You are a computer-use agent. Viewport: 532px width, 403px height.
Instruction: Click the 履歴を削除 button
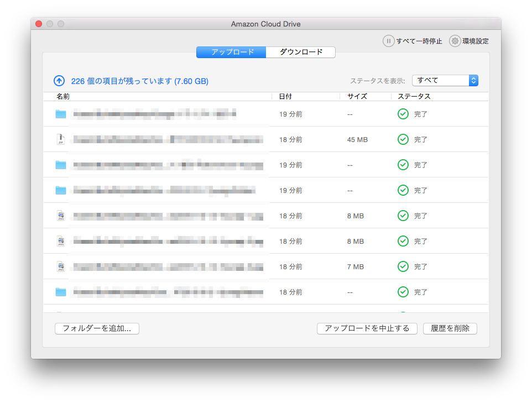(450, 328)
